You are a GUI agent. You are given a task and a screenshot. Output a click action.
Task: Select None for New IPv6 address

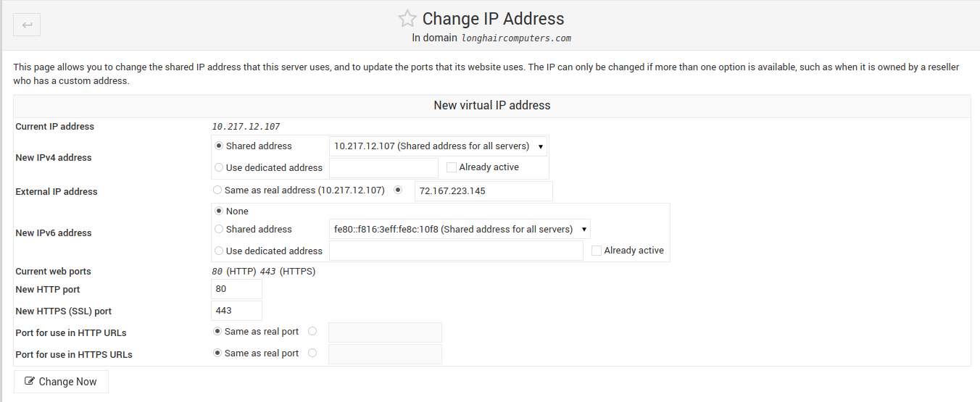coord(219,211)
